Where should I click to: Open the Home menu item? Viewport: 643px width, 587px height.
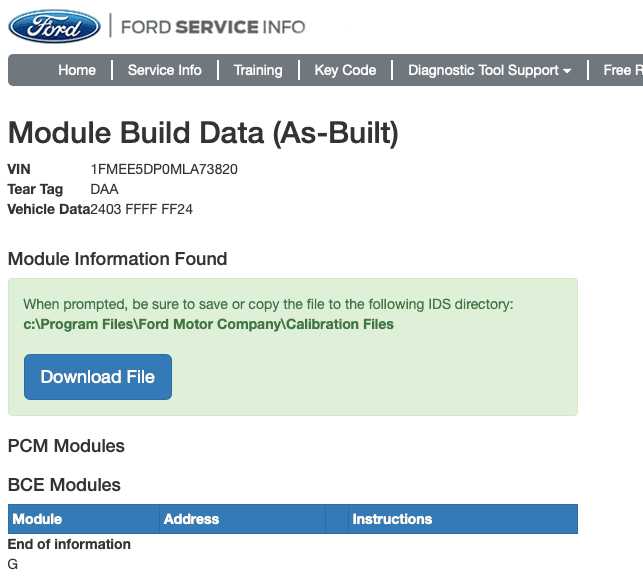tap(77, 70)
